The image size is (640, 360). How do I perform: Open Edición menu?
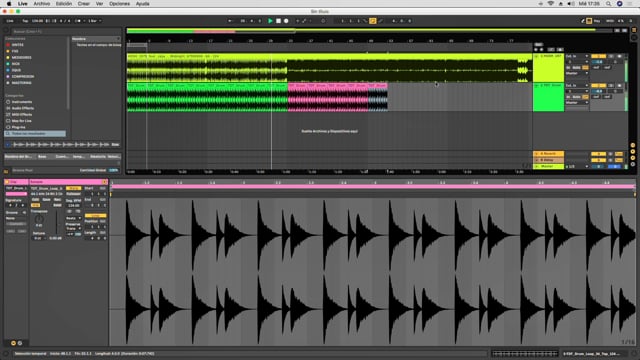(x=64, y=4)
